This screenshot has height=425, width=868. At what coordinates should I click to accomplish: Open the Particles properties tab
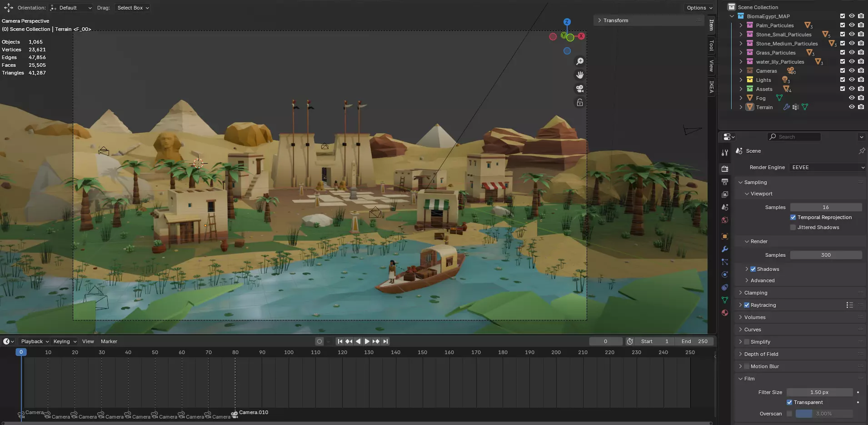tap(725, 262)
